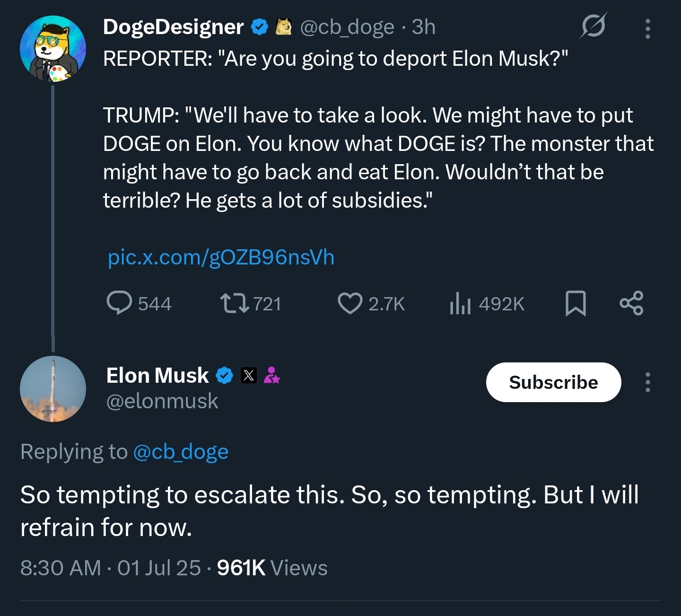Open the reply icon showing 544 comments
Screen dimensions: 681x616
coord(119,303)
